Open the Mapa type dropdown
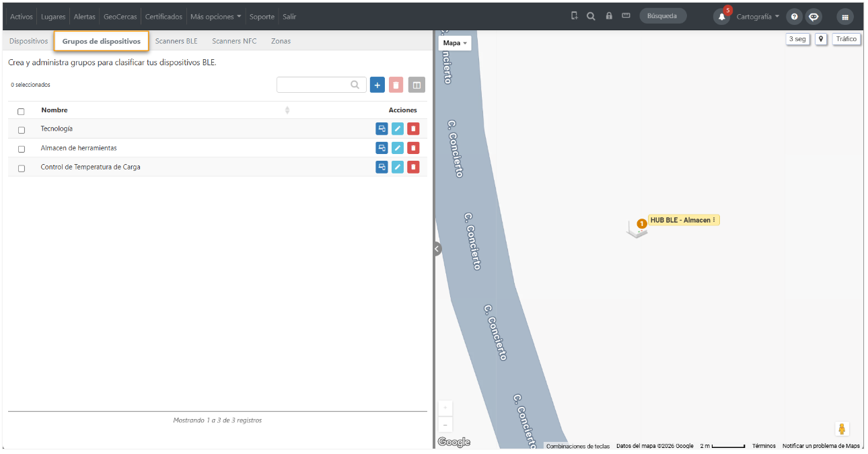Viewport: 868px width, 454px height. (455, 43)
